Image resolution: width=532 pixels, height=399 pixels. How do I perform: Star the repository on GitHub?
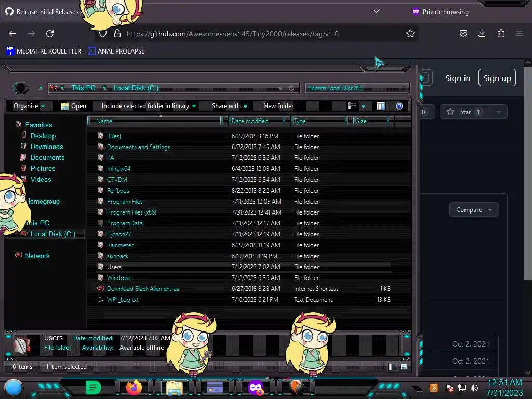[x=464, y=112]
